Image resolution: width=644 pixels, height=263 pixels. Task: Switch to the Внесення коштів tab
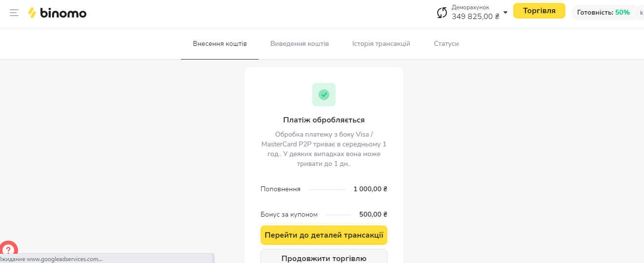220,44
